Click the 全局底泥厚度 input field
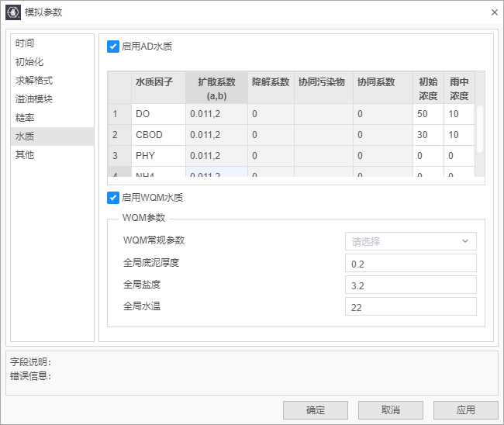 click(410, 264)
